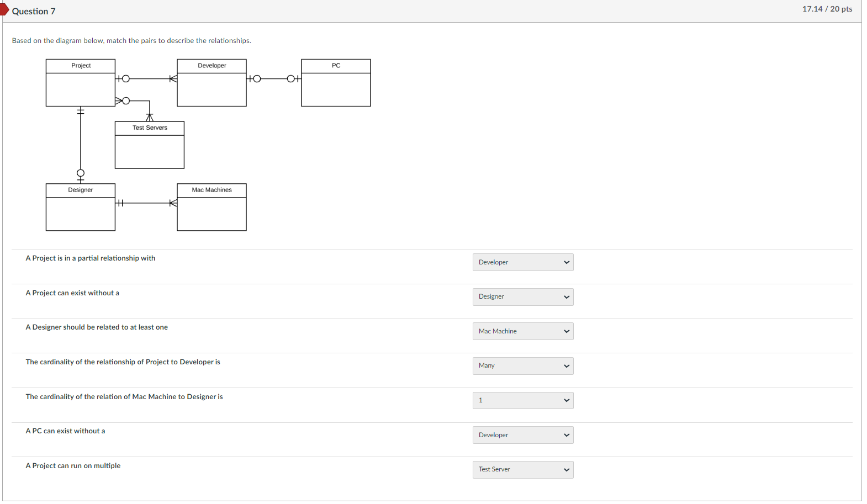Click the Designer entity box in diagram
The height and width of the screenshot is (504, 867).
coord(81,207)
